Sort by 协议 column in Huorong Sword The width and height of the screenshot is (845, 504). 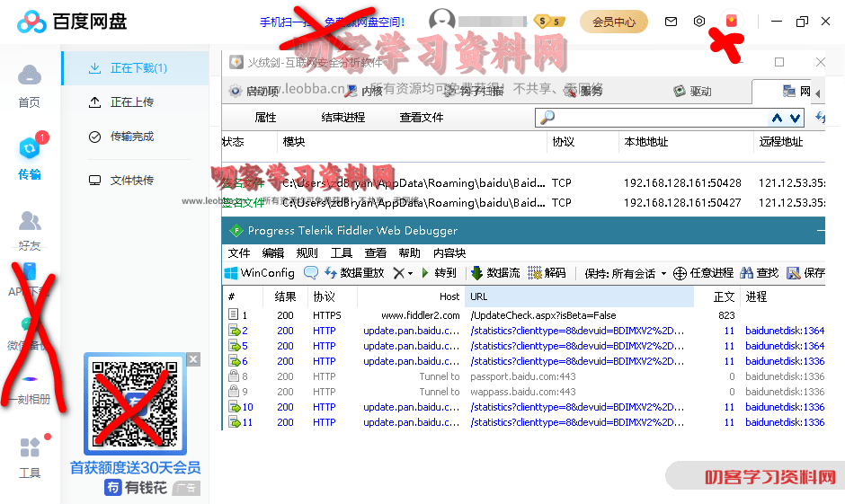click(x=563, y=142)
